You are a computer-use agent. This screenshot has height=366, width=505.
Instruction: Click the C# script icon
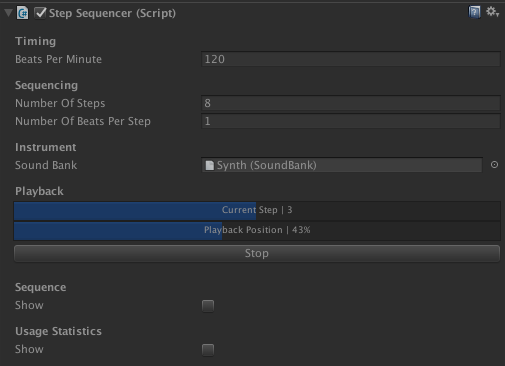pos(23,13)
